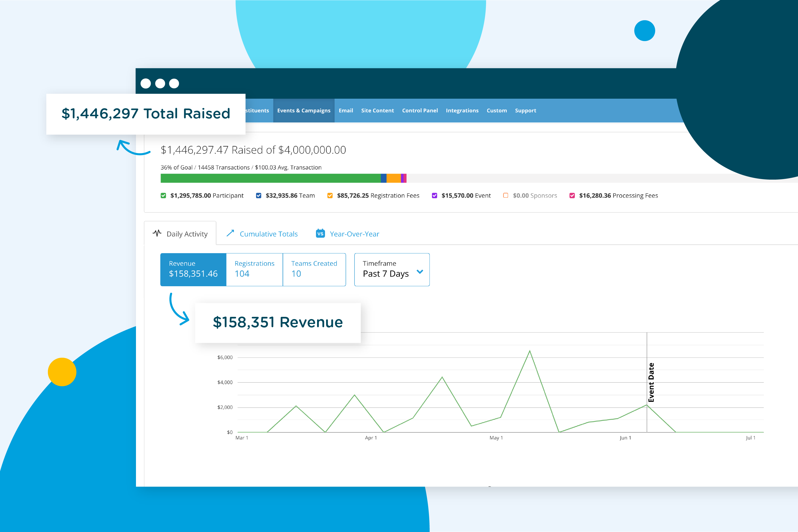Open the Site Content section
Viewport: 798px width, 532px height.
[x=378, y=110]
